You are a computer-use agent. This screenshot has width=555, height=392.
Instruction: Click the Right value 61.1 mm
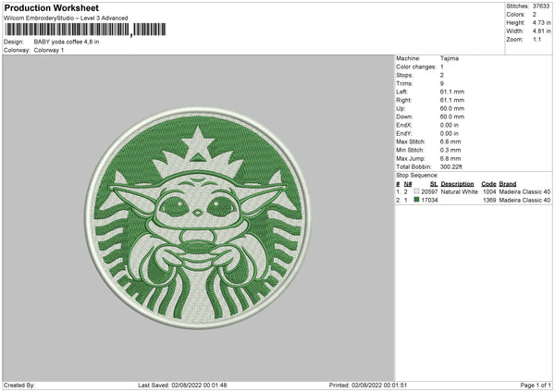click(x=452, y=100)
